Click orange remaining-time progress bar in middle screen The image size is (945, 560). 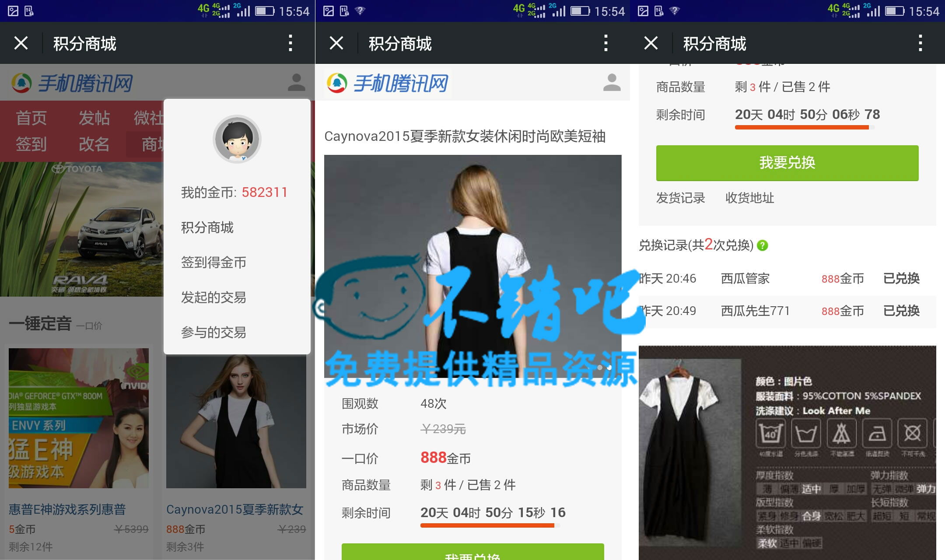click(x=487, y=525)
